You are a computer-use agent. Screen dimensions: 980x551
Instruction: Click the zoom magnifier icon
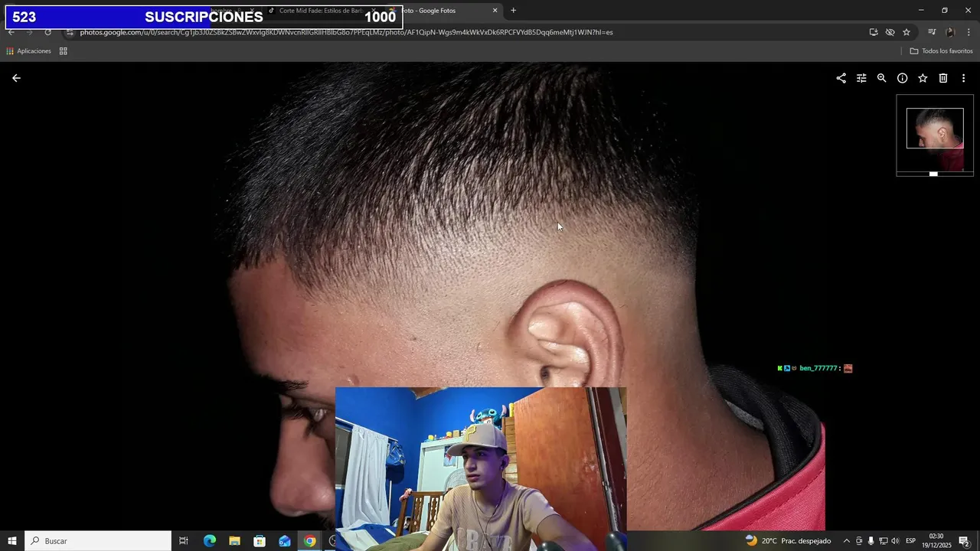[882, 78]
